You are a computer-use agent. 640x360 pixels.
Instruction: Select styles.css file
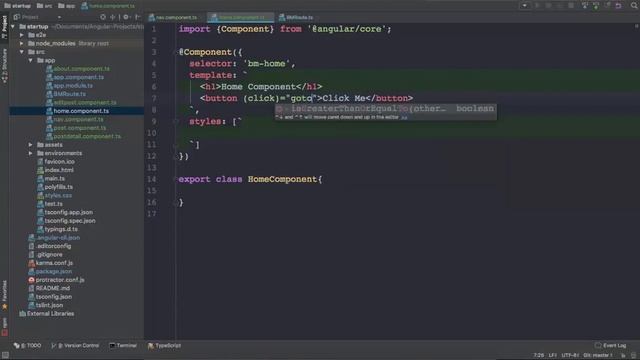54,196
